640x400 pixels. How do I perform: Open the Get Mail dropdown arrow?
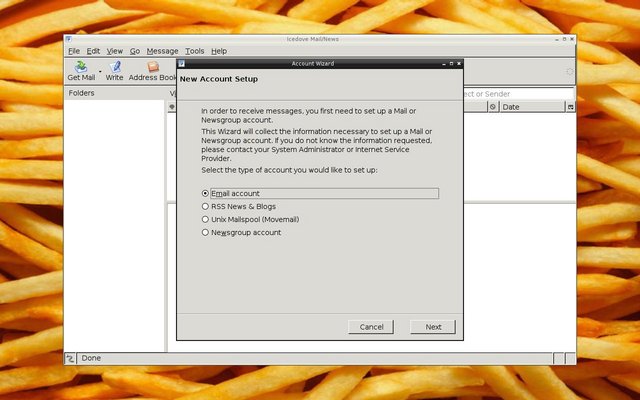98,72
